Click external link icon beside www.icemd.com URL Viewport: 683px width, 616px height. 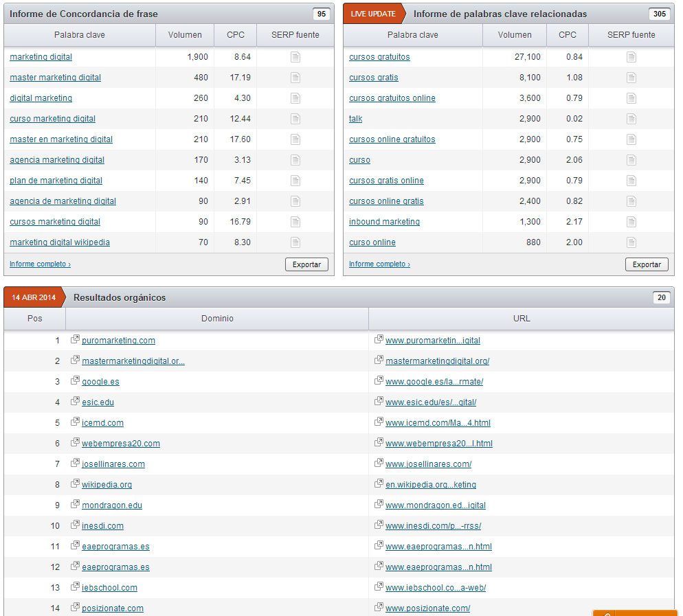coord(379,422)
